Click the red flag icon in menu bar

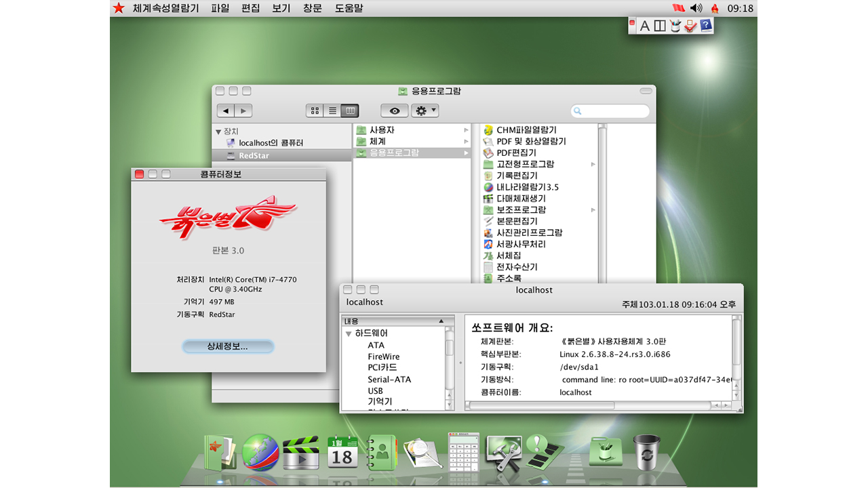[678, 8]
